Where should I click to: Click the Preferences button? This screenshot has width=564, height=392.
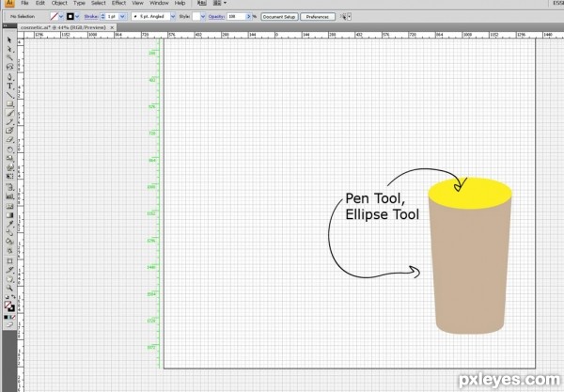318,17
